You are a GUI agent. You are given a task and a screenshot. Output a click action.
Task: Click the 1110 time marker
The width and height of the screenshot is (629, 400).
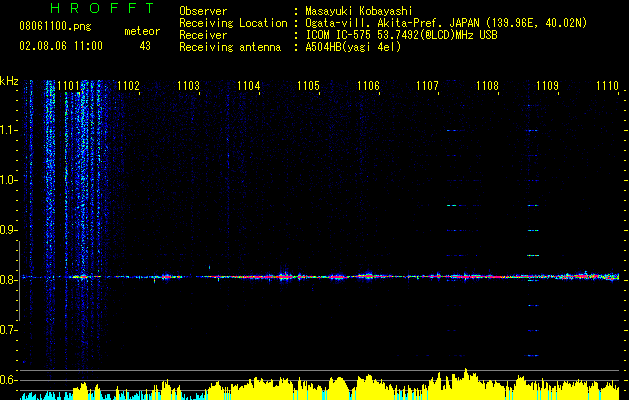607,86
